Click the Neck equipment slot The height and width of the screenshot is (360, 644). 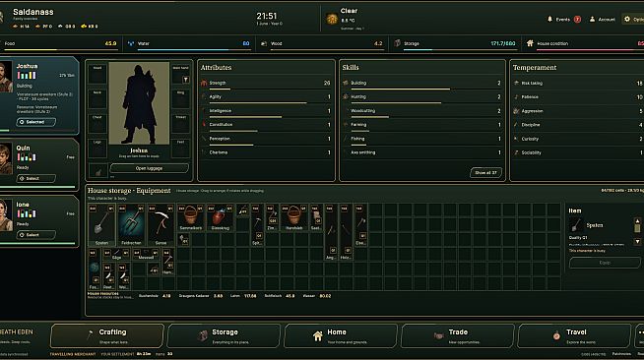pos(97,98)
